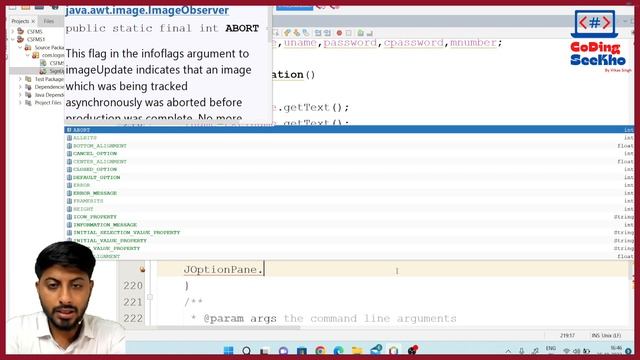Viewport: 640px width, 360px height.
Task: Open File Explorer from the taskbar
Action: pyautogui.click(x=357, y=350)
